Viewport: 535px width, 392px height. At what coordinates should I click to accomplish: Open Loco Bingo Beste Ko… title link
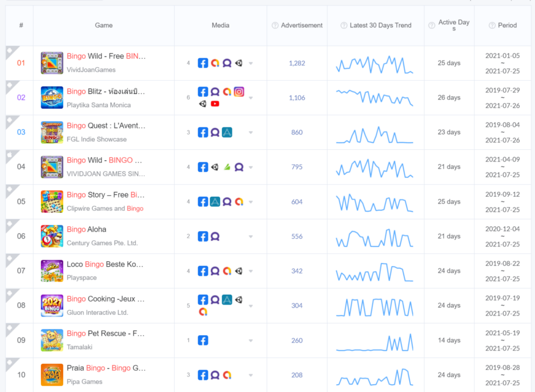tap(105, 264)
